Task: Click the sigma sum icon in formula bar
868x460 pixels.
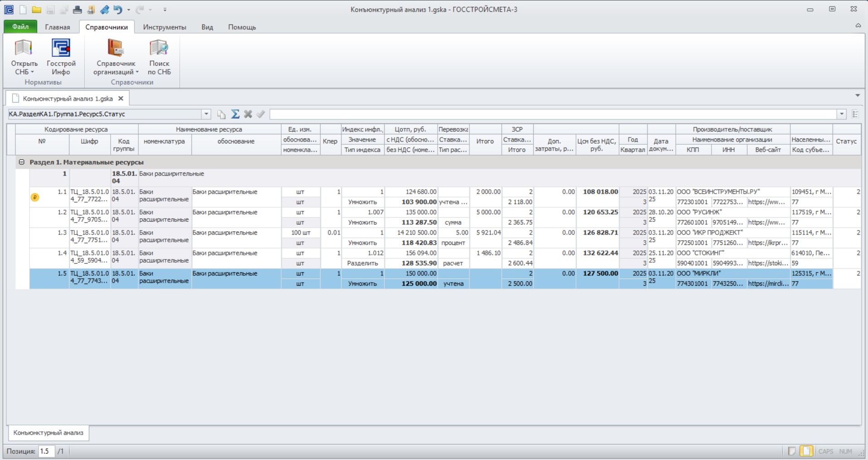Action: (x=235, y=114)
